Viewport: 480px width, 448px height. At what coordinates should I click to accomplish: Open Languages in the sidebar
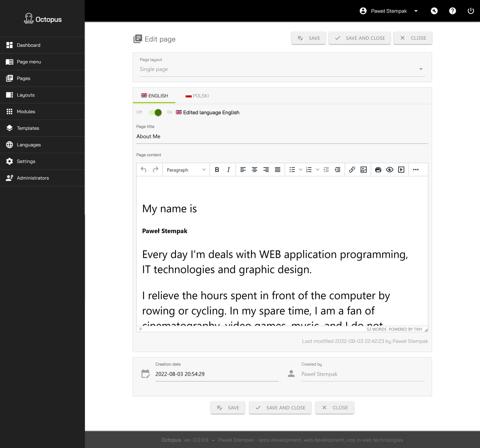point(42,145)
